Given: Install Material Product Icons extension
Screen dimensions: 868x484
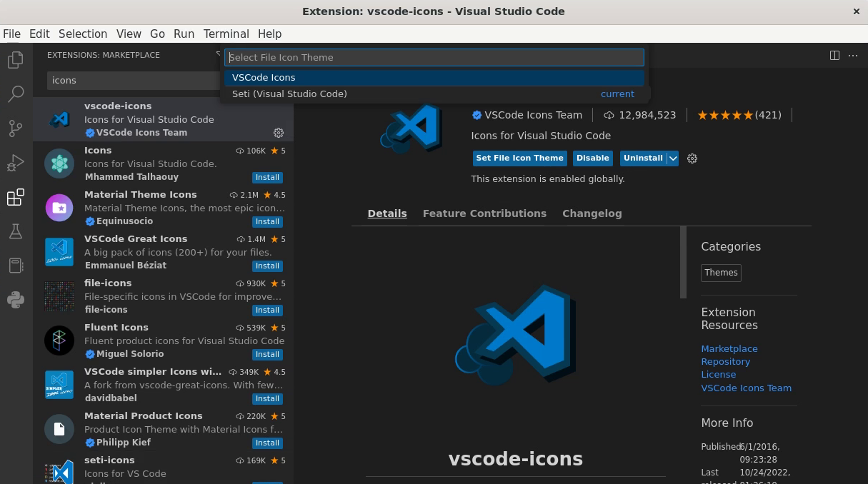Looking at the screenshot, I should pos(268,443).
